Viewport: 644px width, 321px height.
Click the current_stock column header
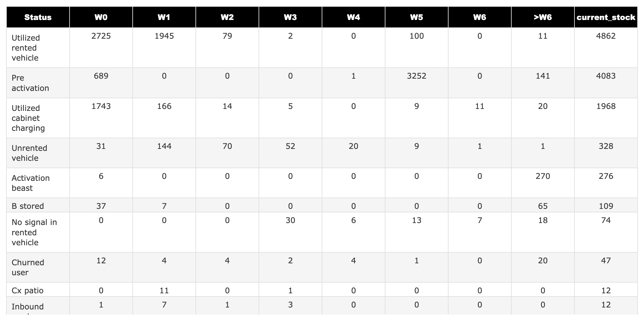(606, 17)
